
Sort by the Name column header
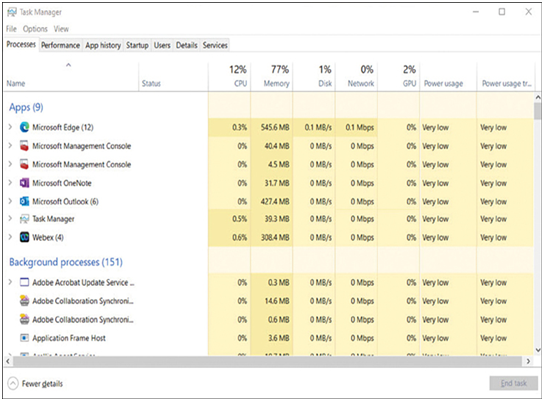pyautogui.click(x=71, y=76)
